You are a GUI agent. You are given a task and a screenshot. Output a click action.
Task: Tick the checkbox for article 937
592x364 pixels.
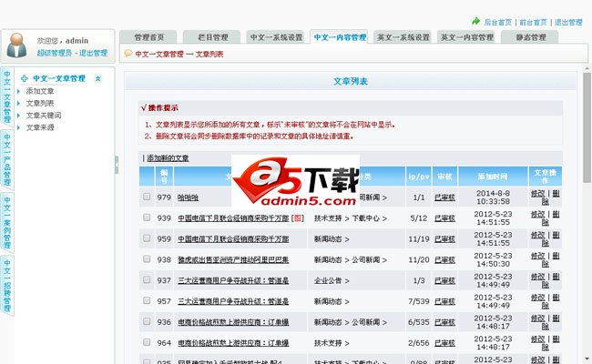tap(147, 279)
